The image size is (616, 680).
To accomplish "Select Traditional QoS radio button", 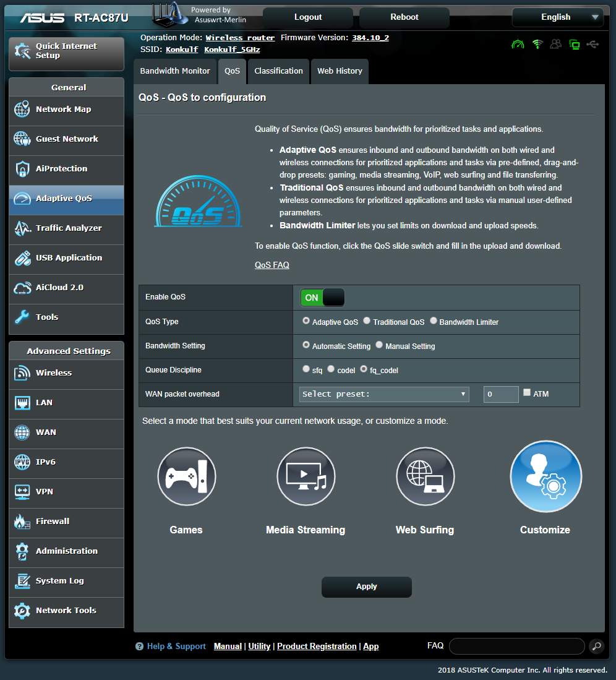I will tap(367, 321).
